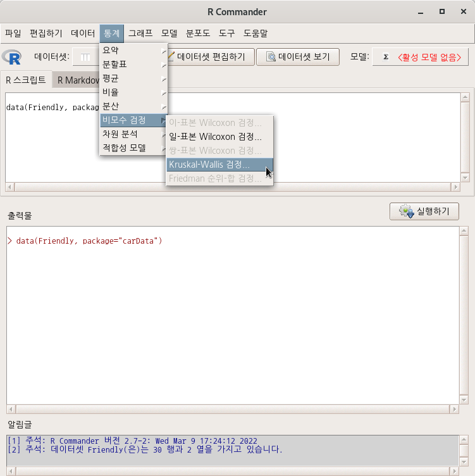Expand the 적합성 모델 submenu
This screenshot has width=475, height=476.
(133, 148)
